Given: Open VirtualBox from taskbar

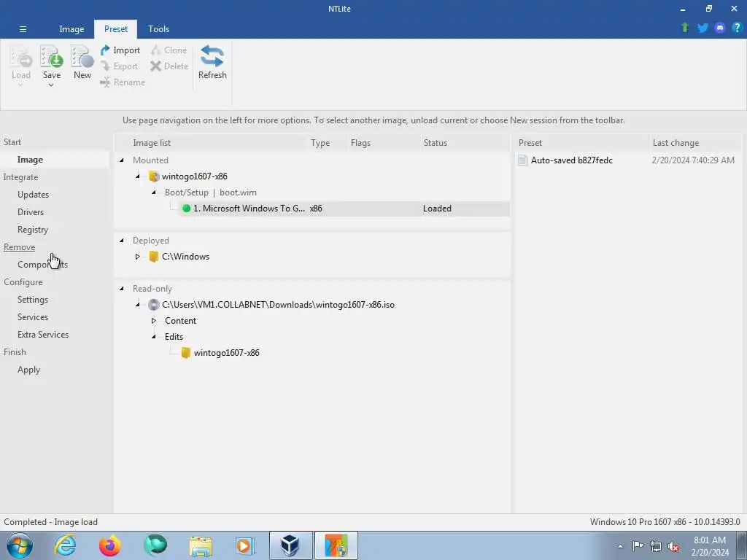Looking at the screenshot, I should (290, 545).
